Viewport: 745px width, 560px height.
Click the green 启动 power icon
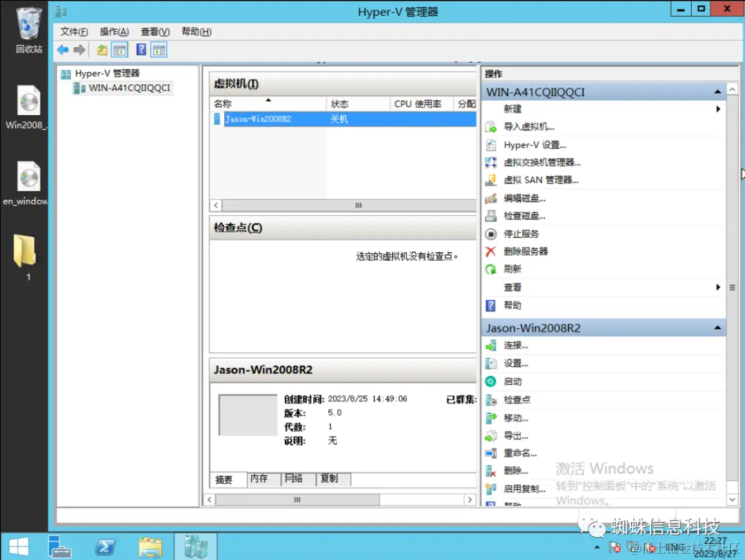[x=491, y=381]
